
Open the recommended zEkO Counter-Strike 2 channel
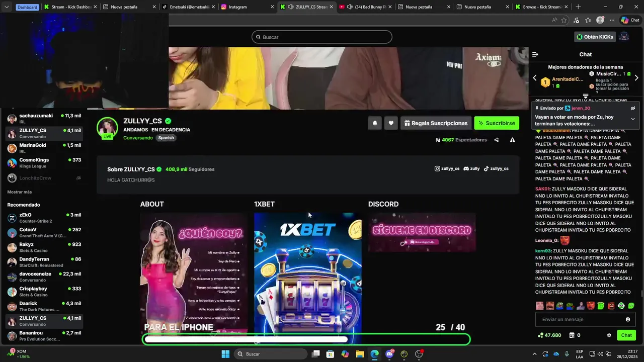pyautogui.click(x=44, y=218)
